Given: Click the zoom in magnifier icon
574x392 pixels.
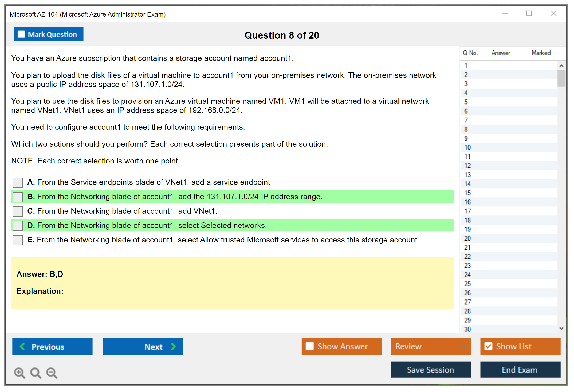Looking at the screenshot, I should click(x=19, y=373).
